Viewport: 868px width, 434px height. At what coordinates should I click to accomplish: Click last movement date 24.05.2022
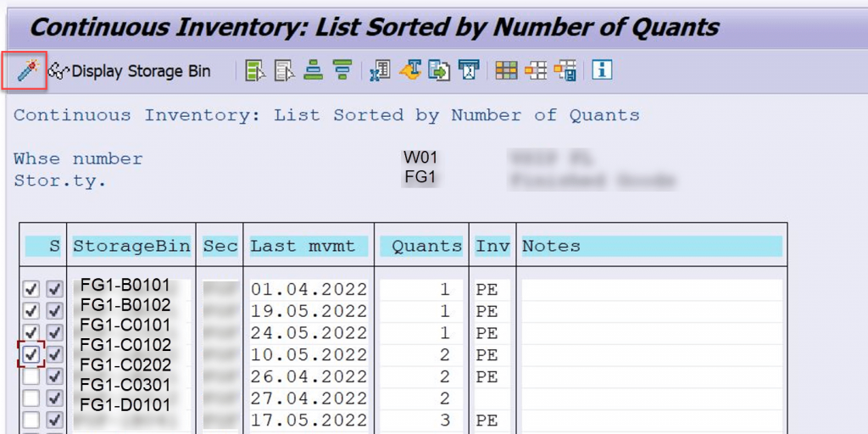pyautogui.click(x=309, y=332)
